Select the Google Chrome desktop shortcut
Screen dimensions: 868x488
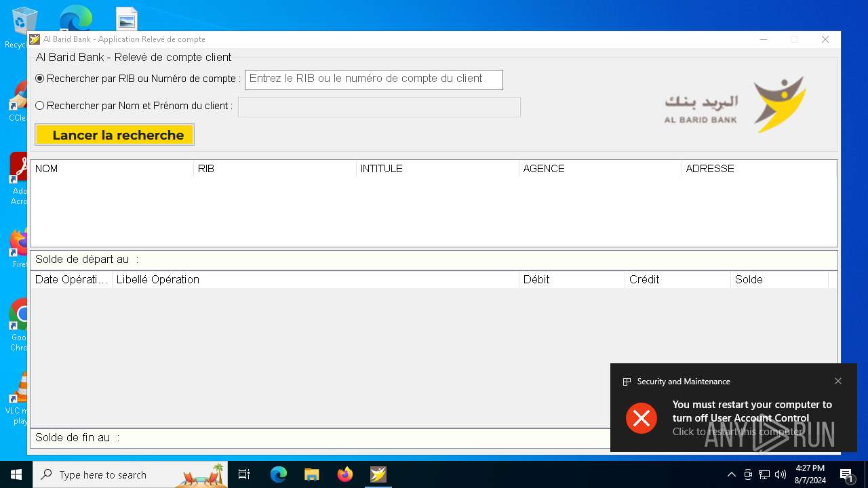[x=18, y=326]
